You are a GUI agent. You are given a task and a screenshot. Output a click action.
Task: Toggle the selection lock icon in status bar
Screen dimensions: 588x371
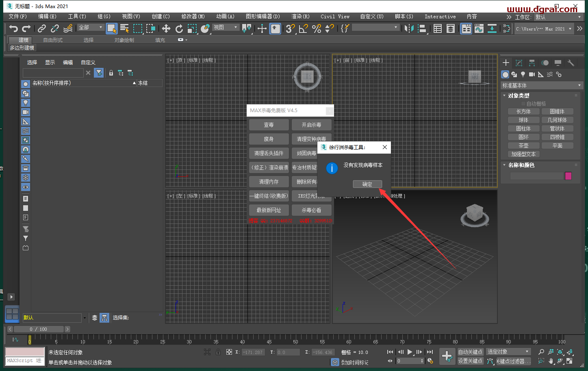218,352
